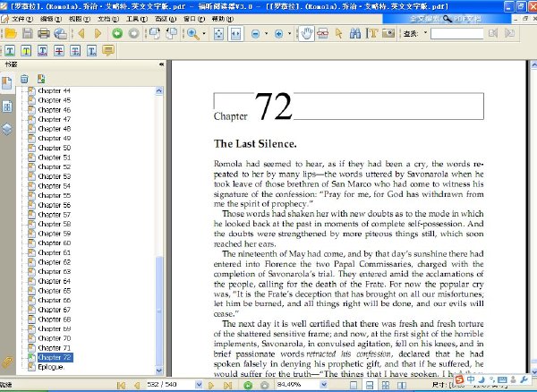537x392 pixels.
Task: Open the 文件 (File) menu
Action: [x=21, y=19]
